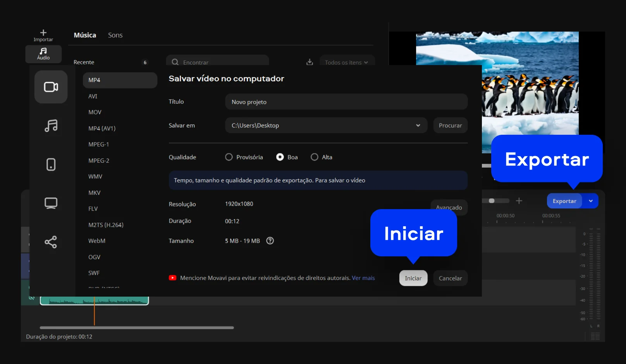Switch to the Sons tab
Screen dimensions: 626x364
click(x=115, y=35)
